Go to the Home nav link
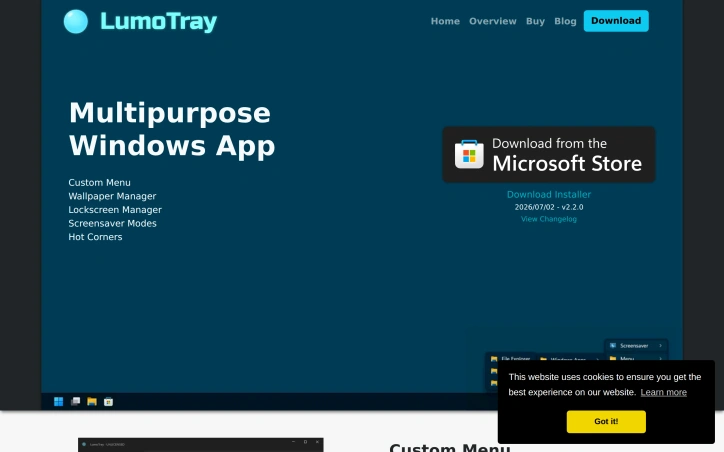 point(445,21)
